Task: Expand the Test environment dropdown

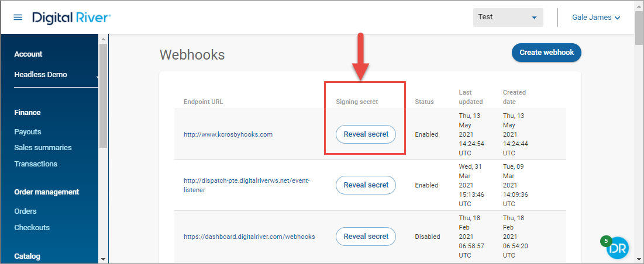Action: tap(508, 18)
